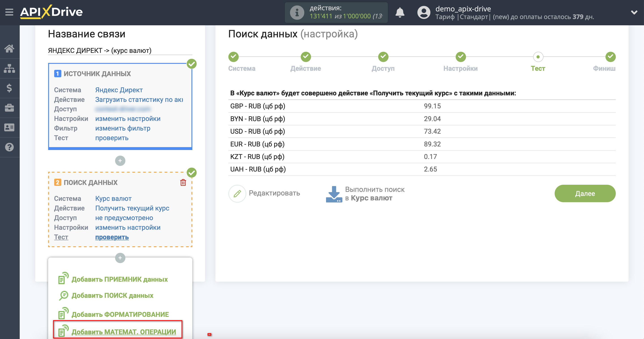This screenshot has width=644, height=339.
Task: Open profile card icon in sidebar
Action: (9, 127)
